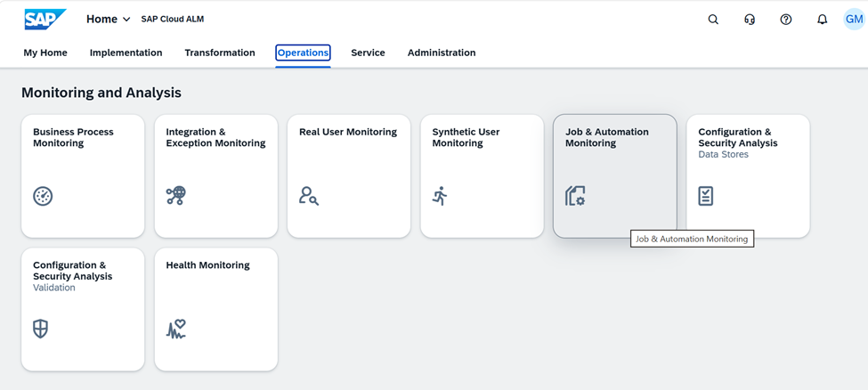Open the headset support icon
This screenshot has width=868, height=390.
(750, 20)
